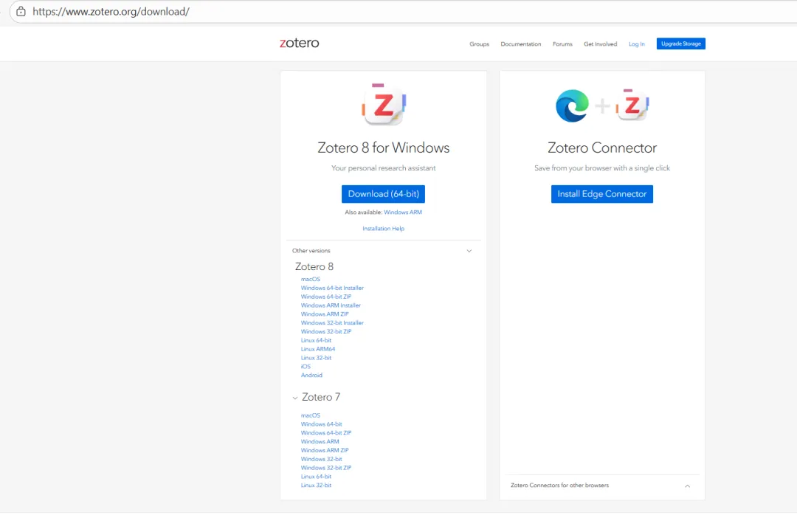Viewport: 797px width, 532px height.
Task: Click 'Zotero Connectors for other browsers' label
Action: 559,486
